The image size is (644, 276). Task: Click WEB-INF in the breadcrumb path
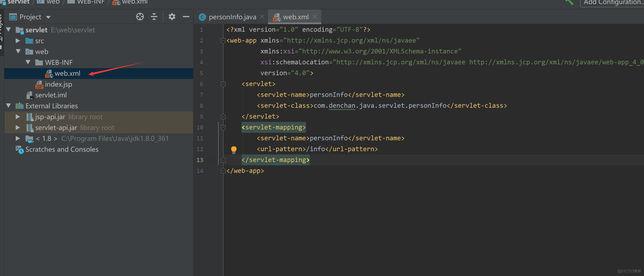91,2
